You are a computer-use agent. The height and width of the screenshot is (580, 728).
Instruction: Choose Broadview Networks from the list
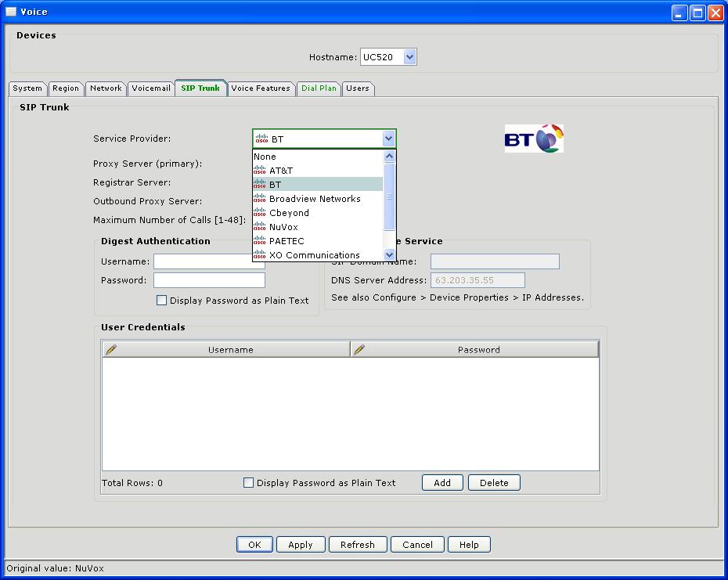pos(318,199)
